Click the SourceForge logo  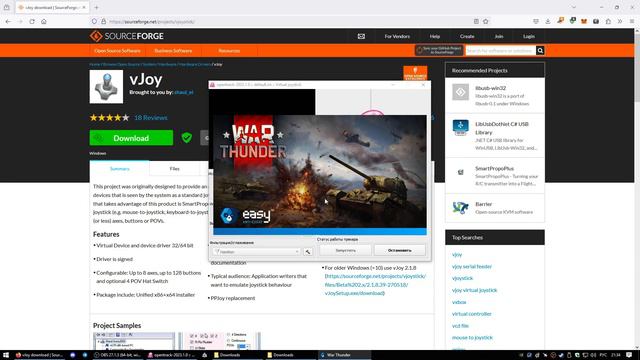[x=127, y=36]
